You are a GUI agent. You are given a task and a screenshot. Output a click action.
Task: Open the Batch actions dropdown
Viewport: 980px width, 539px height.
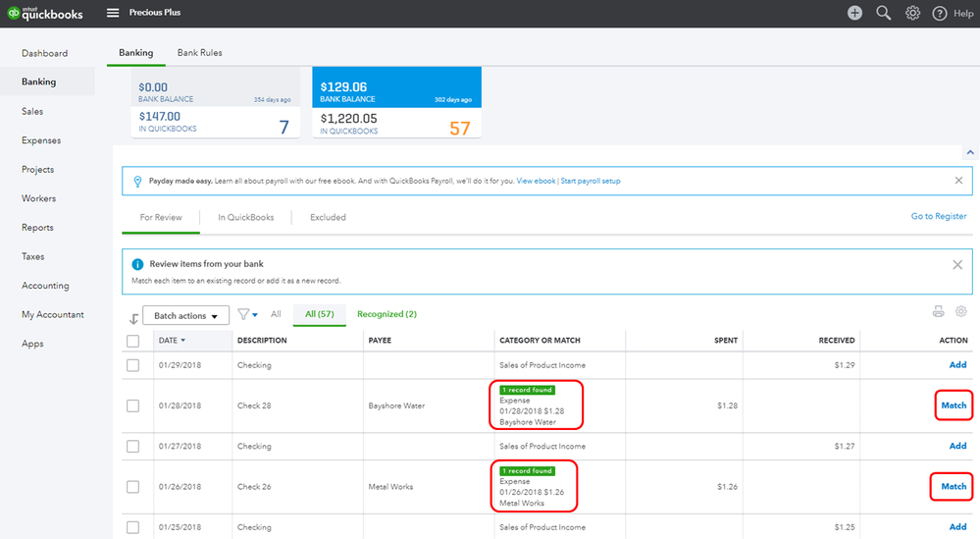click(x=185, y=315)
